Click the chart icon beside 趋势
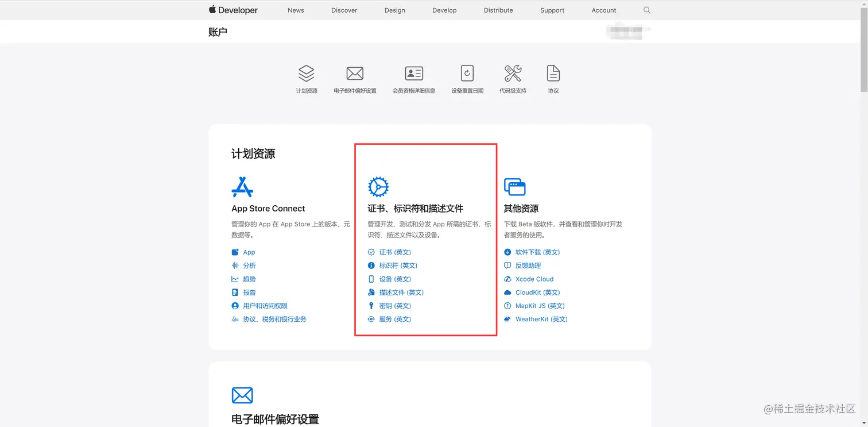This screenshot has height=427, width=868. (x=235, y=279)
